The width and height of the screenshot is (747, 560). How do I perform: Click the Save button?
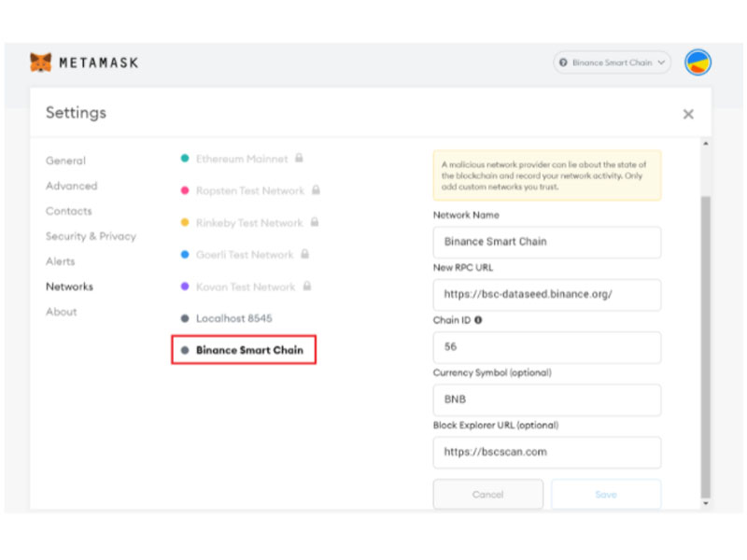[606, 495]
